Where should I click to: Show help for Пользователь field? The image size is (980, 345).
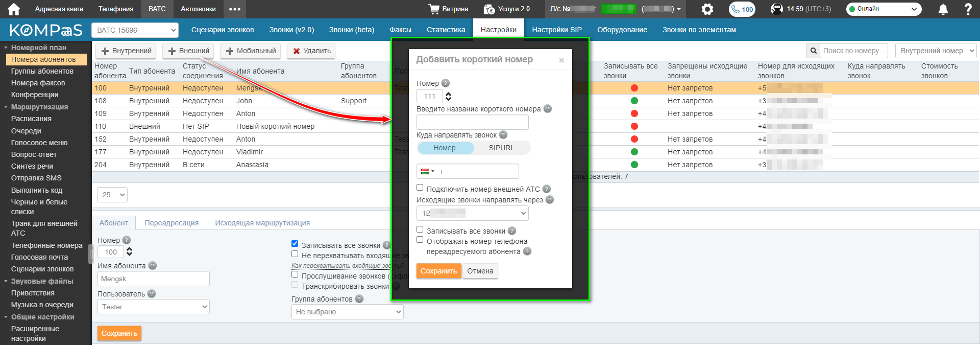(152, 293)
